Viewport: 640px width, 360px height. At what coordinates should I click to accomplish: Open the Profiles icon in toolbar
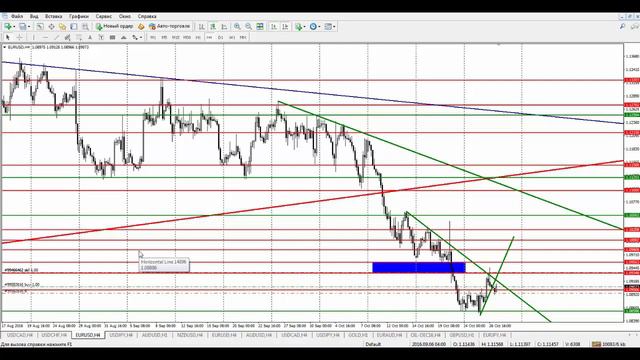point(22,27)
